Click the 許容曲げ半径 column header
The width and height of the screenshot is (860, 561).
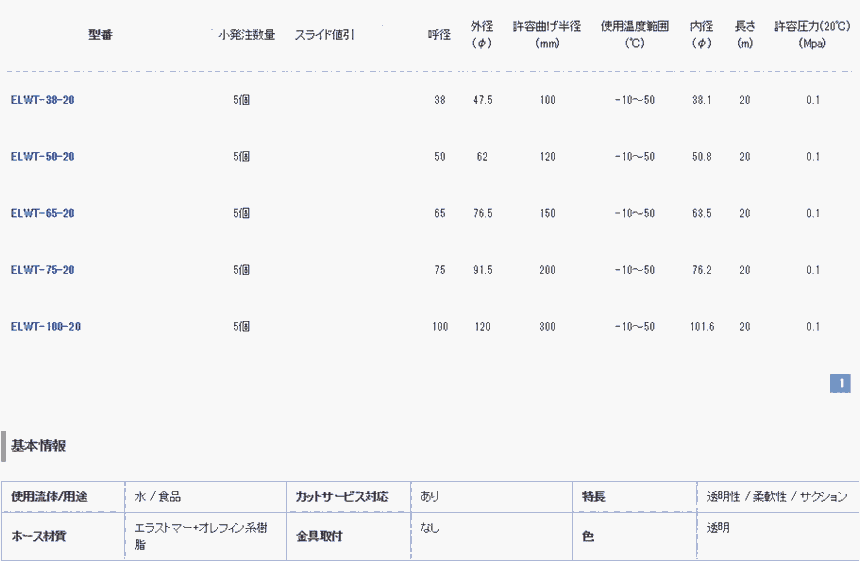click(x=547, y=35)
